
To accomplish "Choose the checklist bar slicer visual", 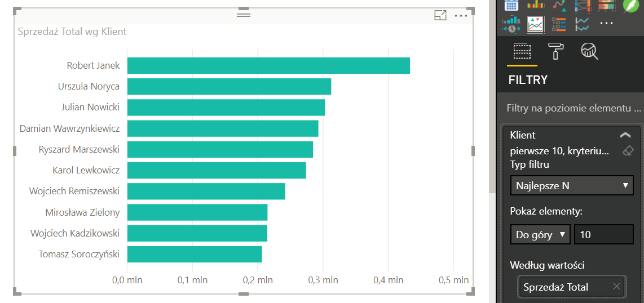I will [x=559, y=24].
